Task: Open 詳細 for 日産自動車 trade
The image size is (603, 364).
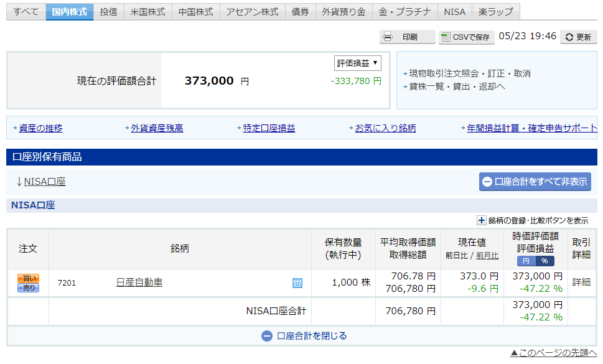Action: pyautogui.click(x=581, y=282)
